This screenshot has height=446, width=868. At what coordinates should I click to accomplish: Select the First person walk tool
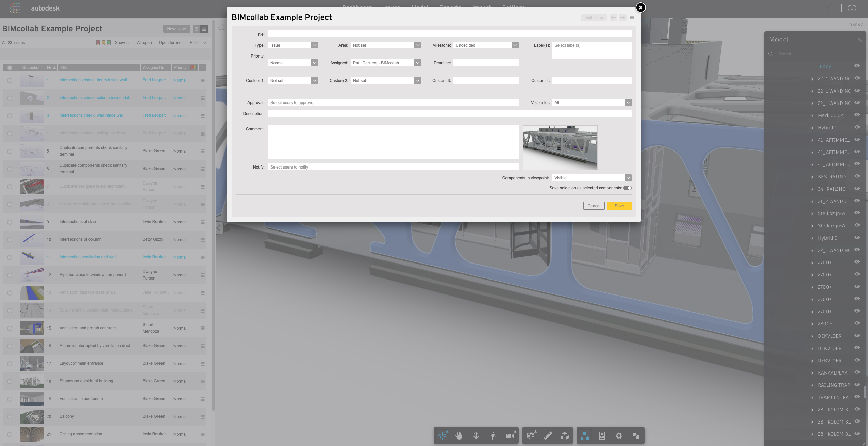493,435
